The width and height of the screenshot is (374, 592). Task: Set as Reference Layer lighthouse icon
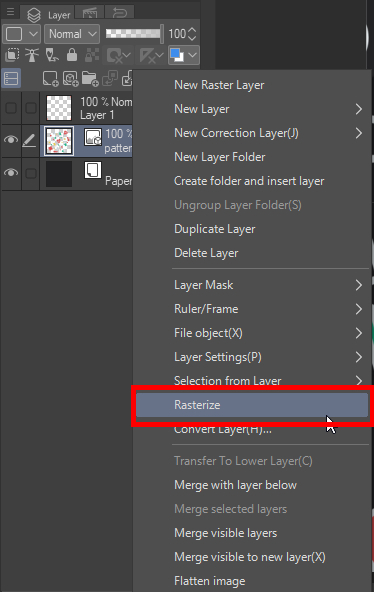tap(32, 55)
